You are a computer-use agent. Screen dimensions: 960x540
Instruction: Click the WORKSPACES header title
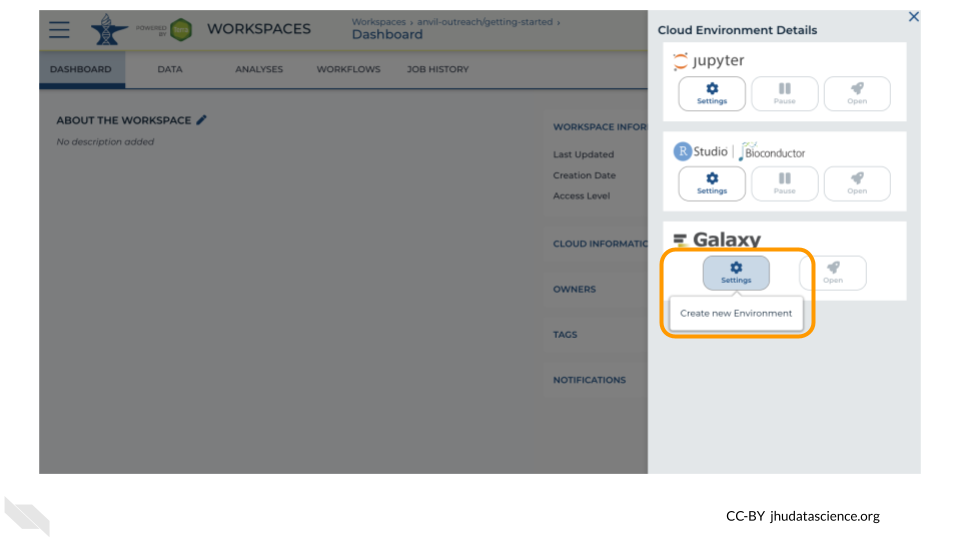259,29
